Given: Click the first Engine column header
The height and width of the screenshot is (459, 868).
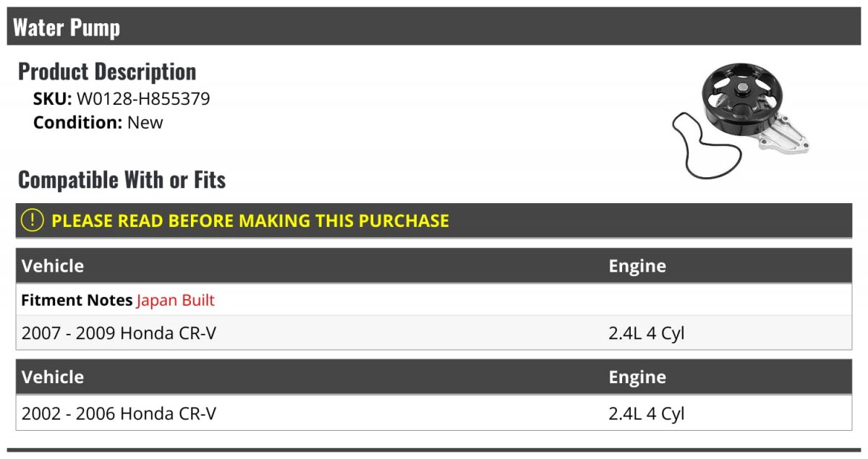Looking at the screenshot, I should (637, 266).
